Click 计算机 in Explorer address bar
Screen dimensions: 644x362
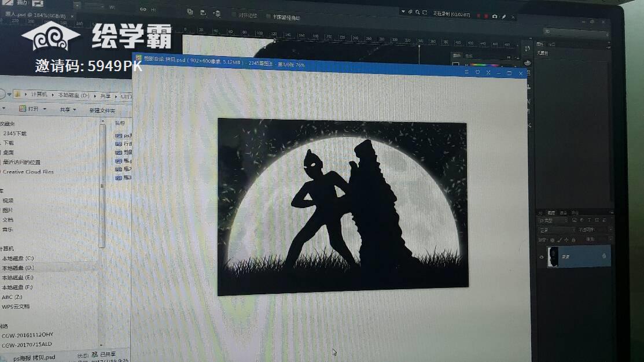tap(39, 94)
